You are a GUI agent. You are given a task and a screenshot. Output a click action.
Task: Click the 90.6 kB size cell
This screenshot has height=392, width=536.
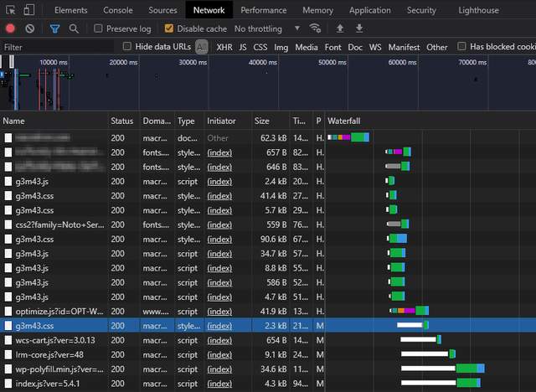[x=274, y=239]
